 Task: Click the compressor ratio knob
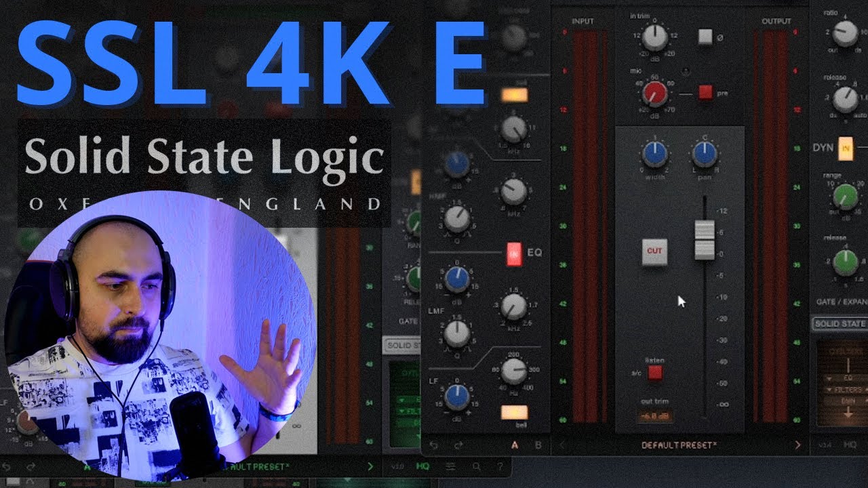pos(845,32)
